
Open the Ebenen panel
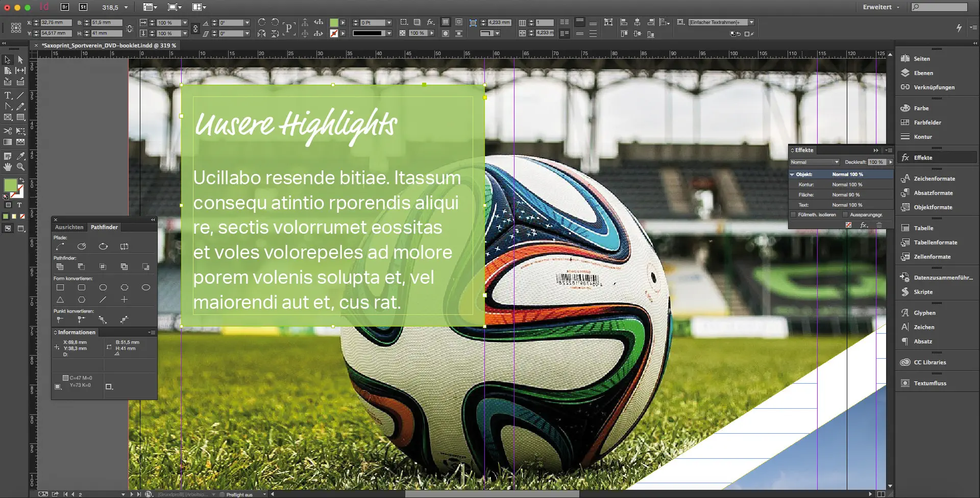pos(923,73)
